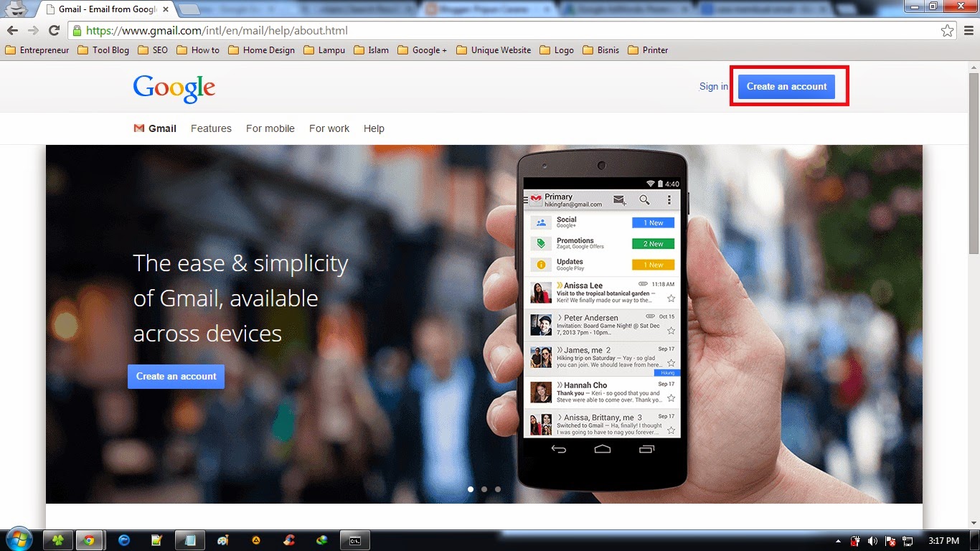Open the Tool Blog bookmark folder
980x551 pixels.
point(103,50)
